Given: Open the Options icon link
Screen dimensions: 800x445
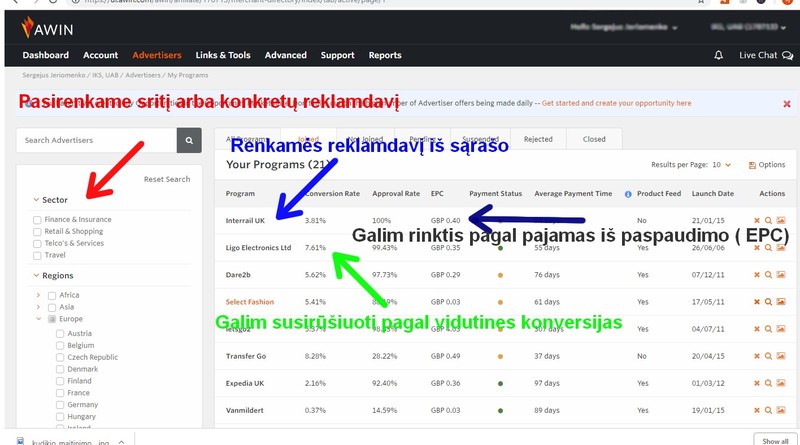Looking at the screenshot, I should (x=767, y=165).
